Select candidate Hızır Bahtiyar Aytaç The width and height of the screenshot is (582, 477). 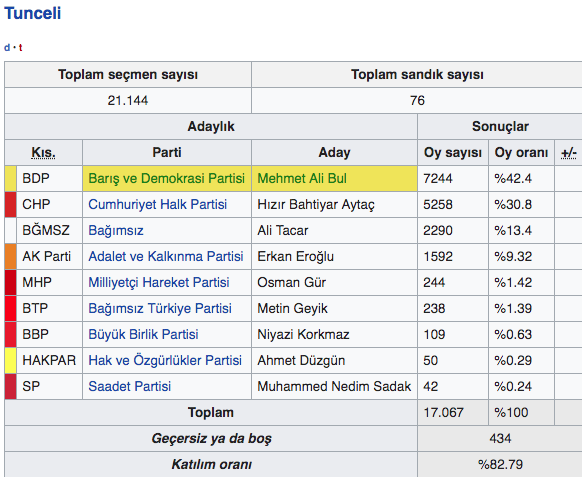(316, 205)
